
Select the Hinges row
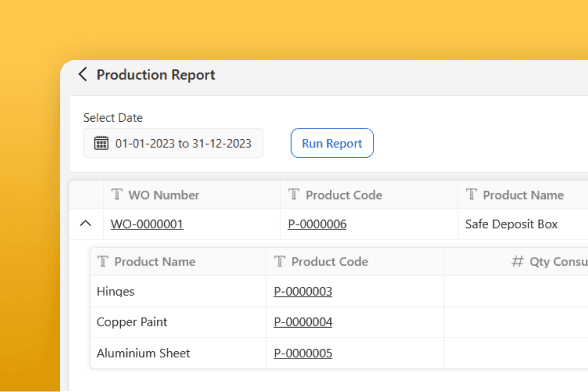[339, 291]
